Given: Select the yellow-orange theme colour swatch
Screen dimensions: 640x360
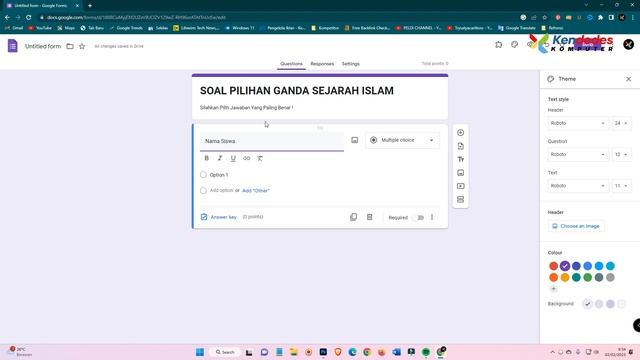Looking at the screenshot, I should [565, 278].
